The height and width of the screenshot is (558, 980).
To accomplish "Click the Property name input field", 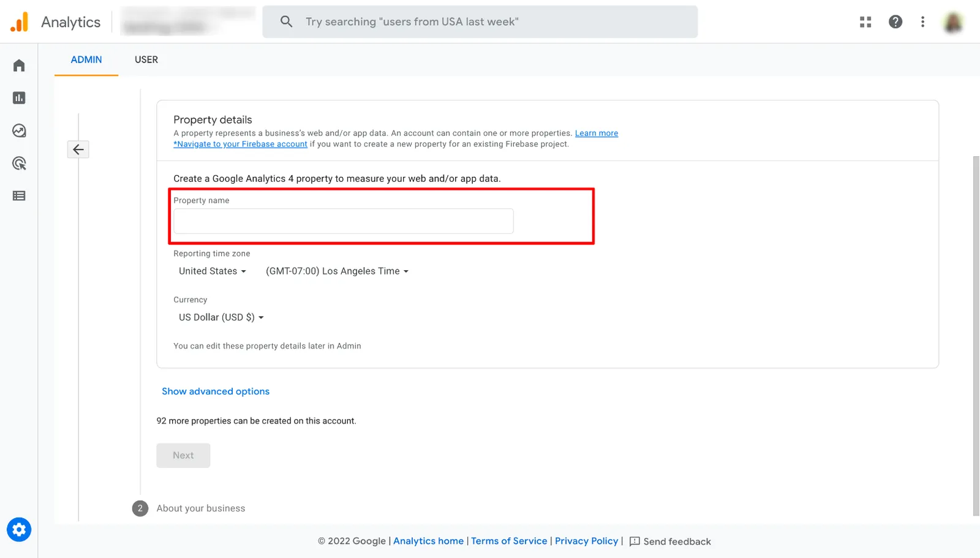I will pos(344,221).
